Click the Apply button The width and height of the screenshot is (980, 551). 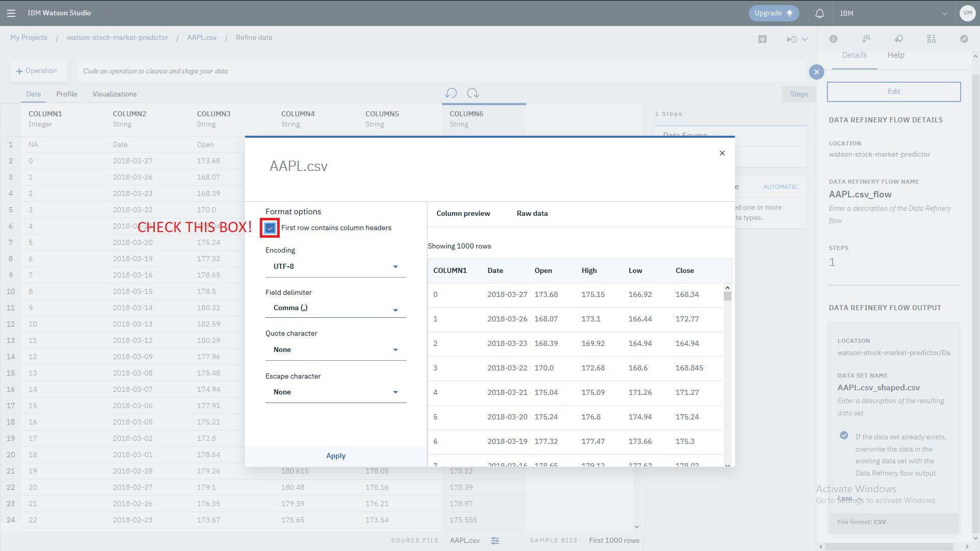point(335,456)
